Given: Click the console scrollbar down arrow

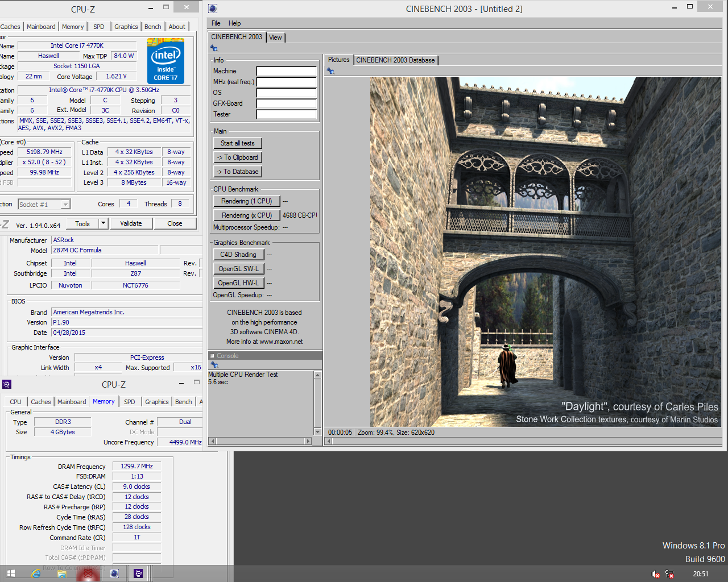Looking at the screenshot, I should tap(317, 432).
